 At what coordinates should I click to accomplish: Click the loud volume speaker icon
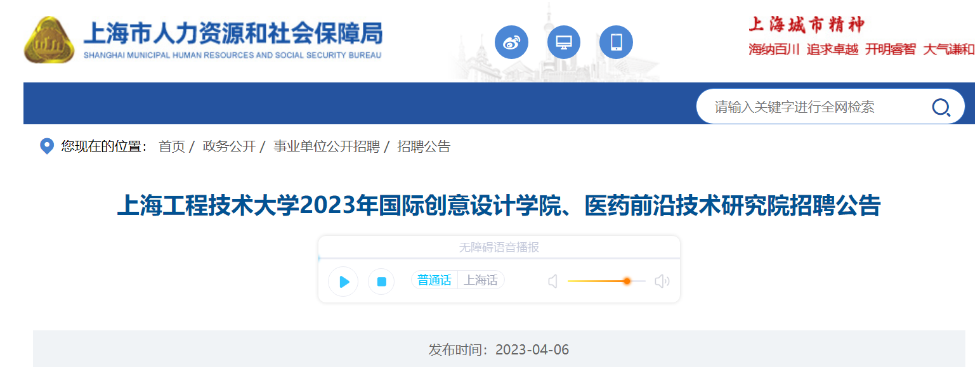[662, 281]
